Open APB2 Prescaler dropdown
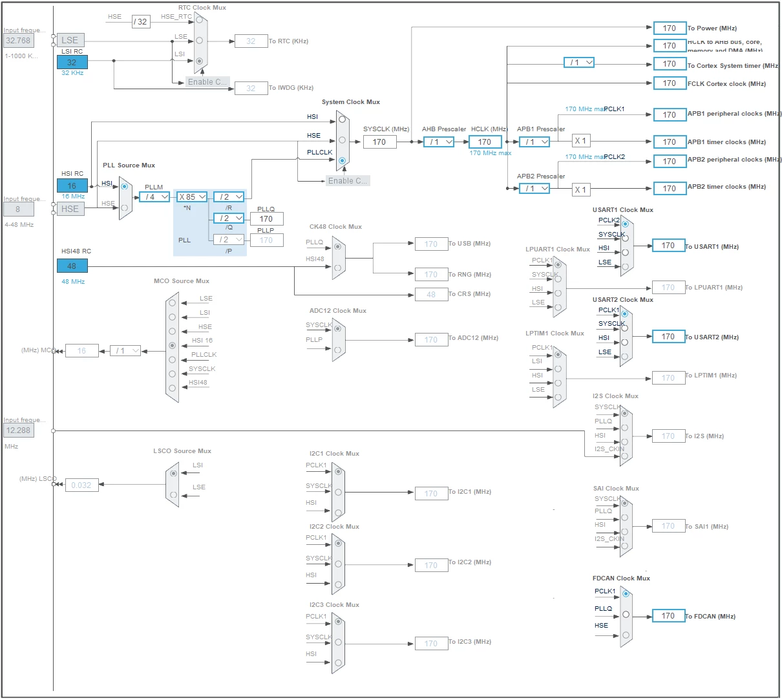The image size is (782, 700). 534,188
